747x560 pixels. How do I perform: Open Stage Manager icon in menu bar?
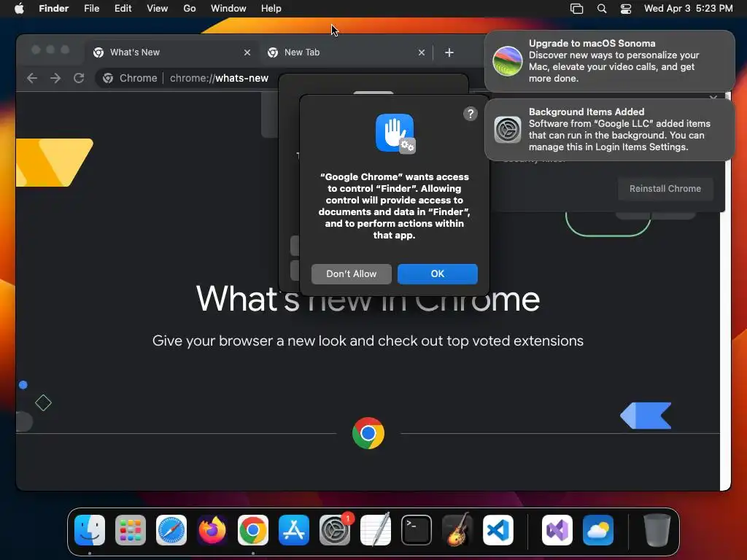(576, 9)
